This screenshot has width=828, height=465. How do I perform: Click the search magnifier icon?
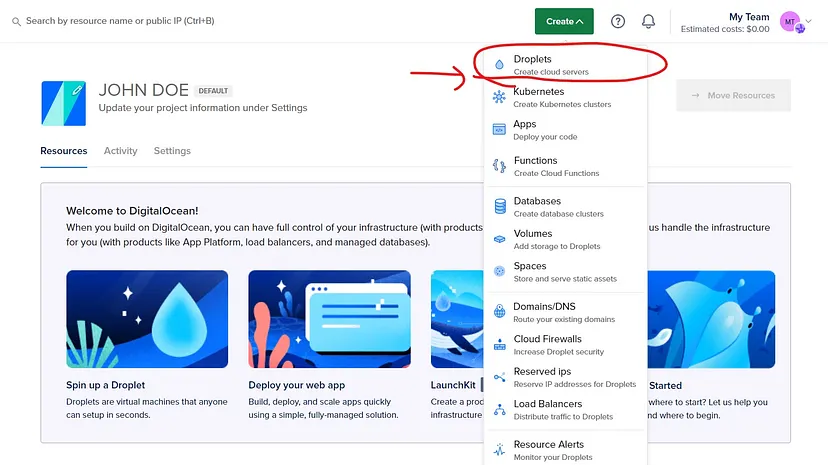16,22
